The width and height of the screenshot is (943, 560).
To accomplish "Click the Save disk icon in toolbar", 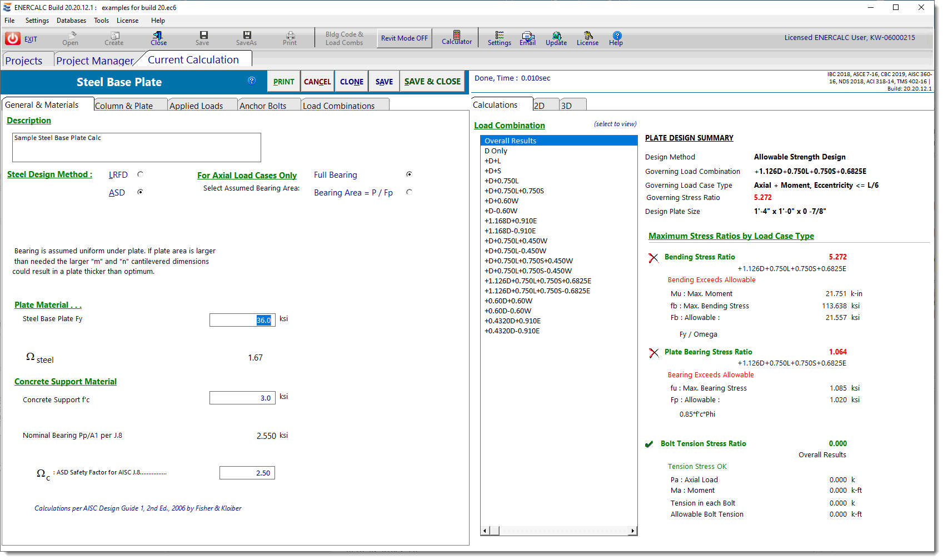I will point(203,35).
